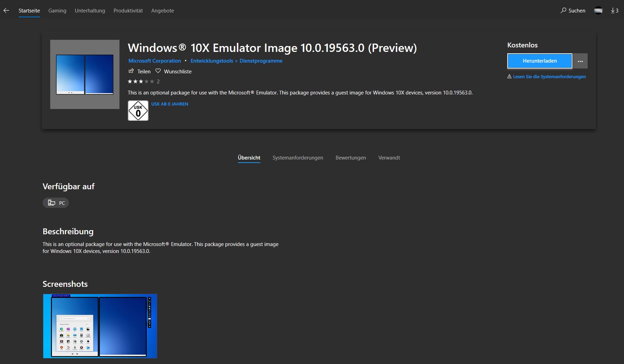Image resolution: width=624 pixels, height=364 pixels.
Task: Click the Suchen search button
Action: (x=573, y=11)
